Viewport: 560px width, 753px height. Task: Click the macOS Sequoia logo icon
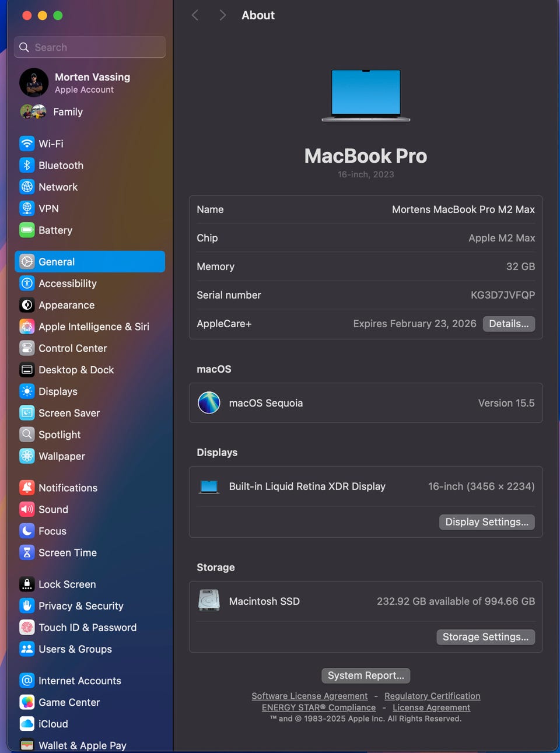pos(209,402)
